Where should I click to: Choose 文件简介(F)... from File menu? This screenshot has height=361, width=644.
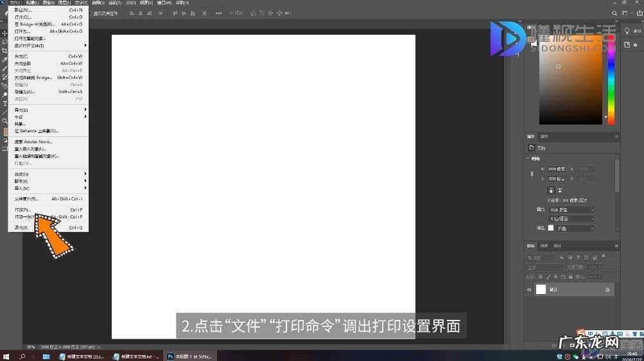48,198
